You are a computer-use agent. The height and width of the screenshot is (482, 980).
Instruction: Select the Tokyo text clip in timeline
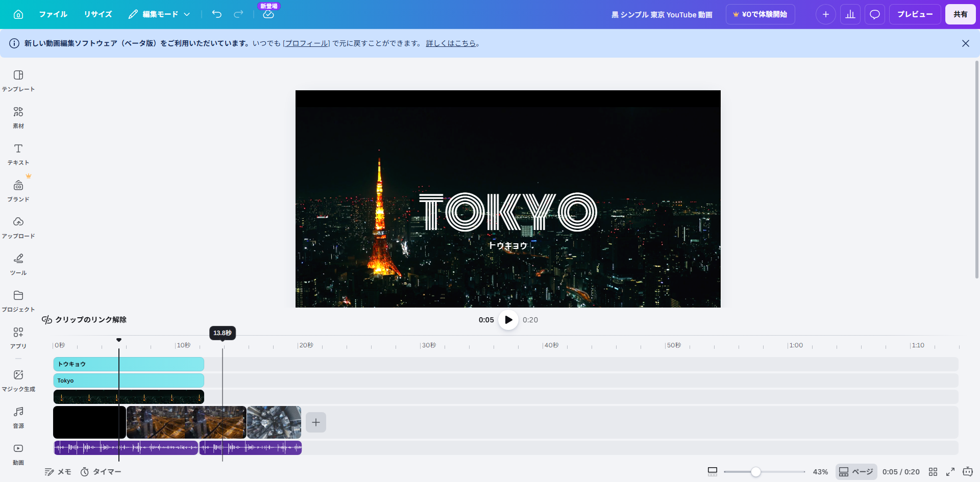point(129,380)
